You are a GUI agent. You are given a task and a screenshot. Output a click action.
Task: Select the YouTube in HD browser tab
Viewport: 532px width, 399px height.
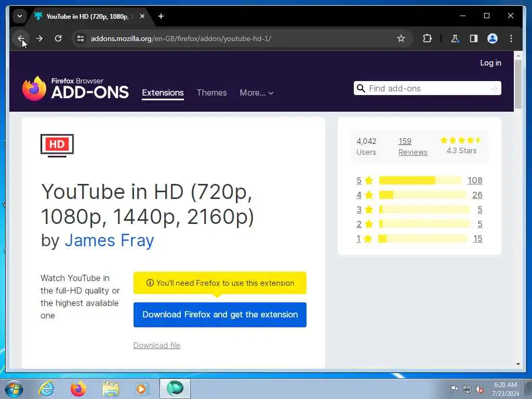87,16
